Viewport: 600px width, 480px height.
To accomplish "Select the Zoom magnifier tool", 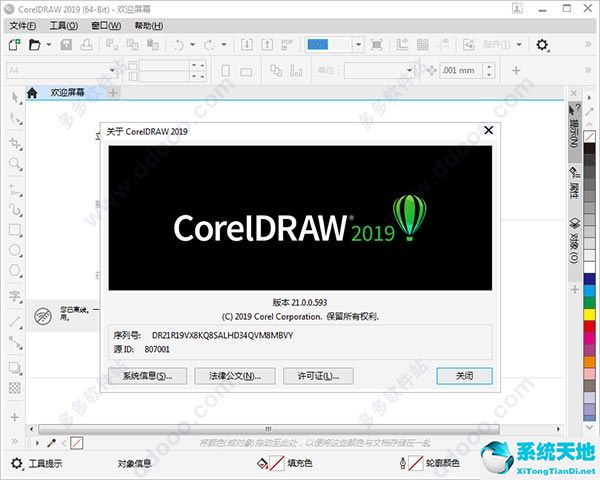I will point(15,163).
